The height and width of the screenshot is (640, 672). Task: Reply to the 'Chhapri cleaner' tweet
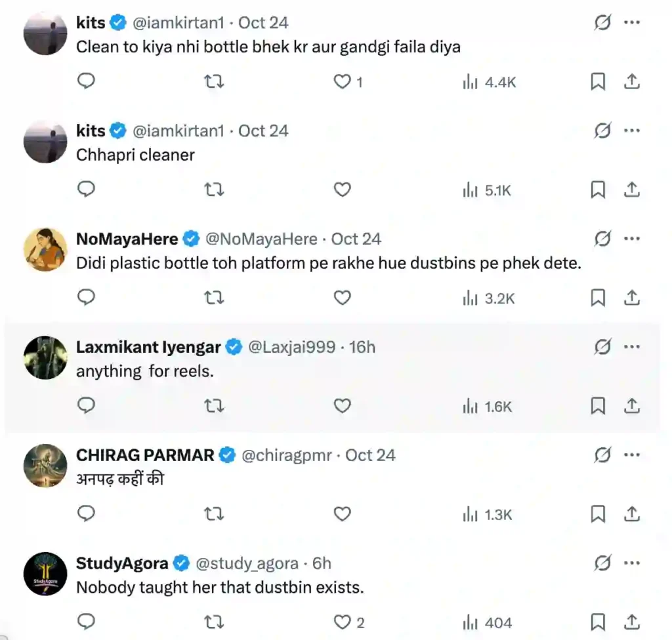click(87, 190)
